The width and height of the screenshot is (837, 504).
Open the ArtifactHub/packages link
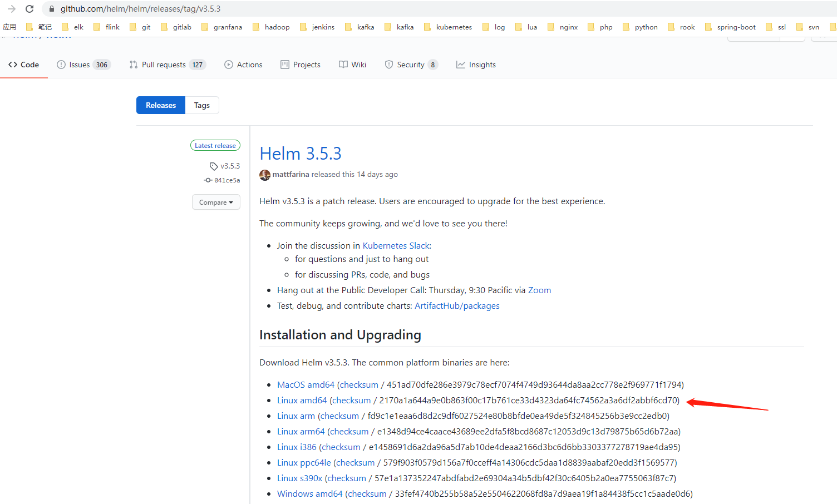coord(457,305)
